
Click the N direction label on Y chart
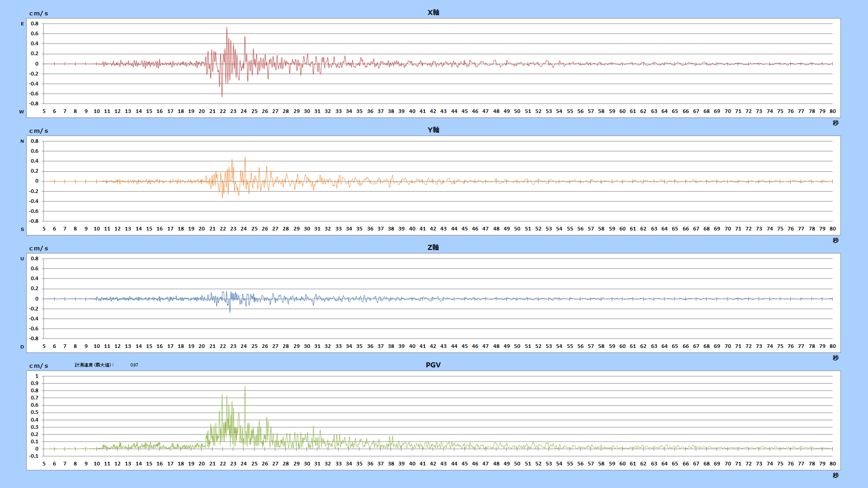(x=22, y=141)
